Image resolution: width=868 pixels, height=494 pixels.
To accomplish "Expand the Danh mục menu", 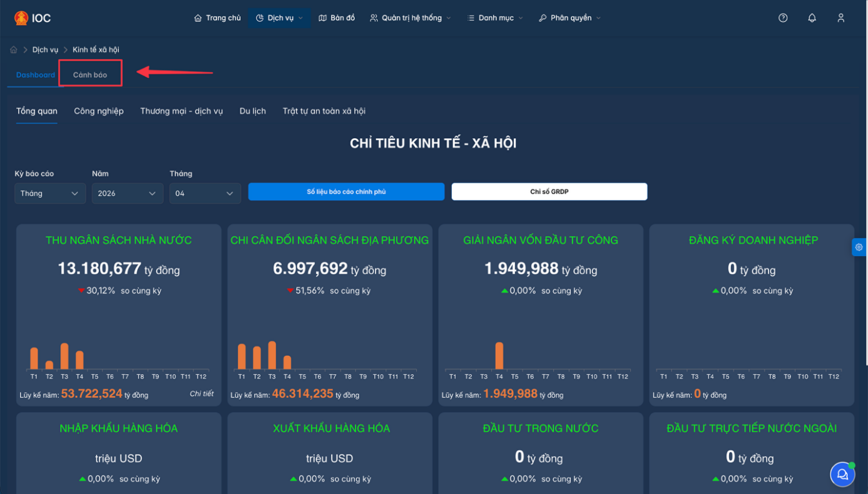I will [x=495, y=18].
